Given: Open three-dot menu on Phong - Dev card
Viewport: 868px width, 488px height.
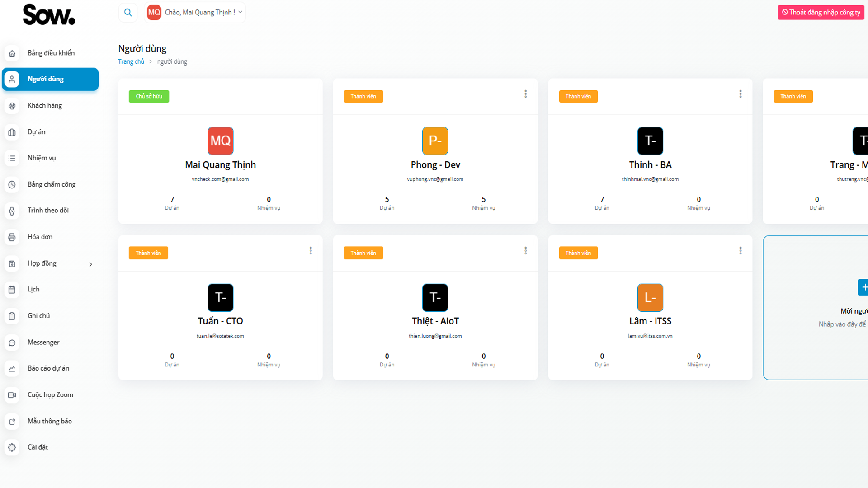Looking at the screenshot, I should [525, 94].
